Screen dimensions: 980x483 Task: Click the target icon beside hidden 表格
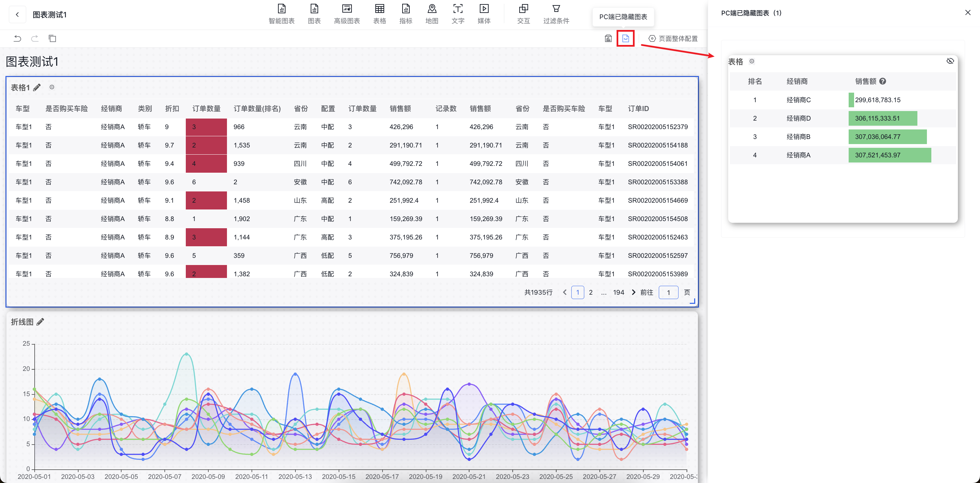click(752, 61)
